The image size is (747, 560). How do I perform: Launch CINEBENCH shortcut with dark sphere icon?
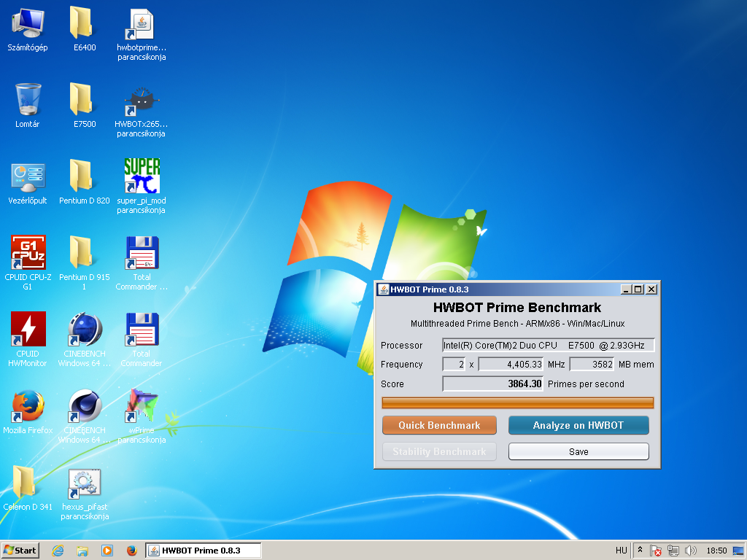point(85,416)
